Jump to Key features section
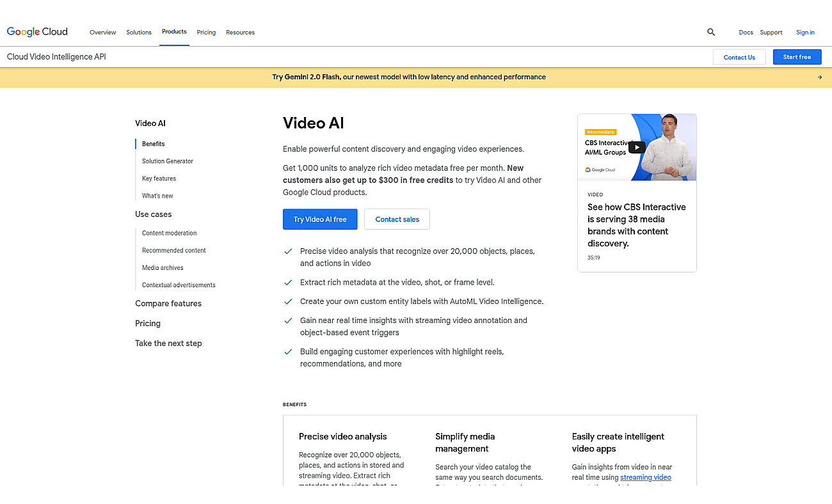Image resolution: width=832 pixels, height=504 pixels. pyautogui.click(x=159, y=178)
